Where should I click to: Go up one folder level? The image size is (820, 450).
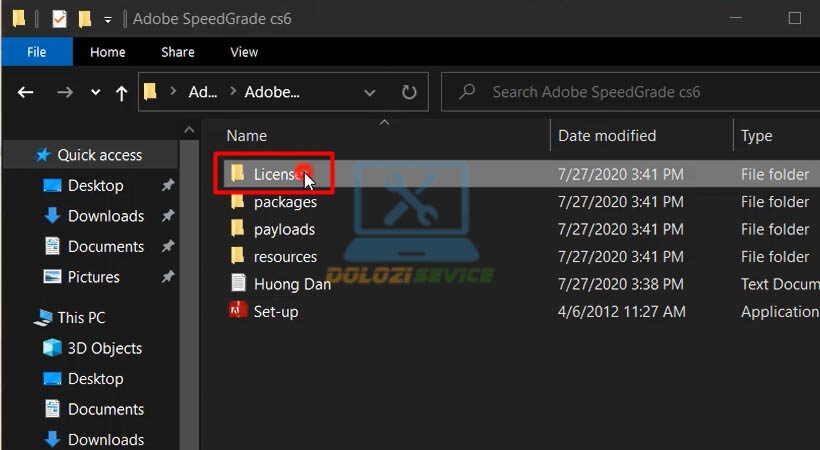click(x=121, y=93)
